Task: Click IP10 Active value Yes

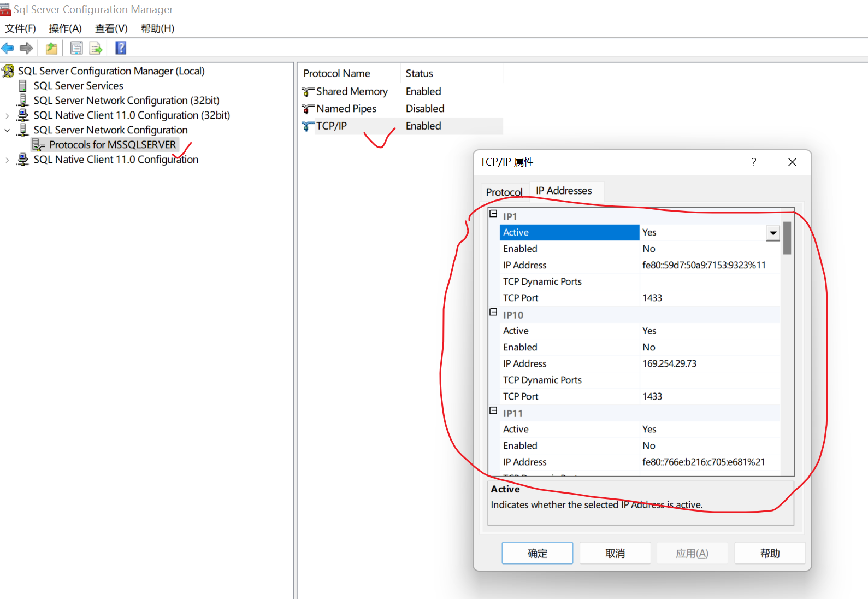Action: point(710,331)
